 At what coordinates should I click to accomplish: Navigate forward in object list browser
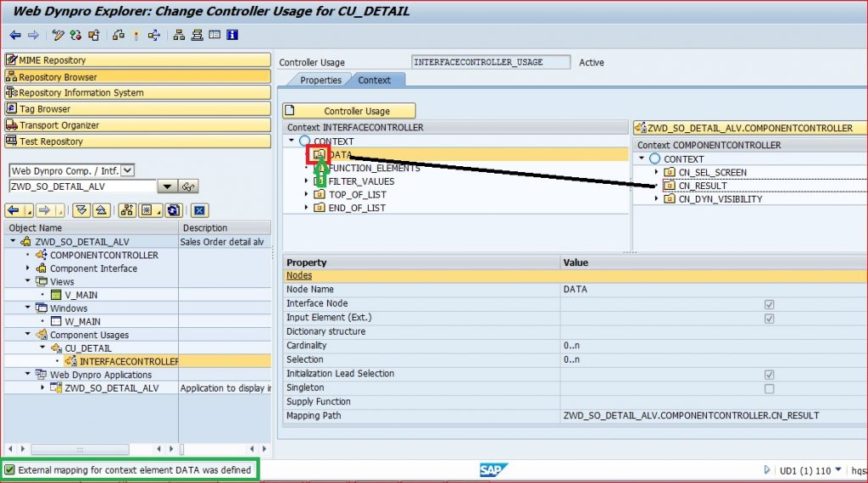44,210
